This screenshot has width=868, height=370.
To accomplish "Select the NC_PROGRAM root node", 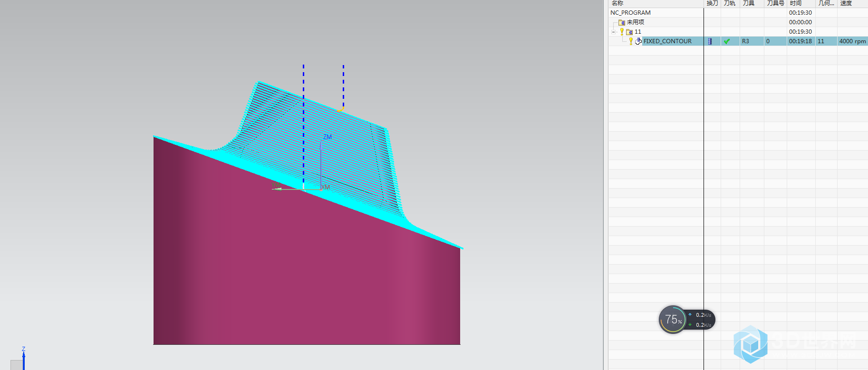I will click(x=630, y=13).
